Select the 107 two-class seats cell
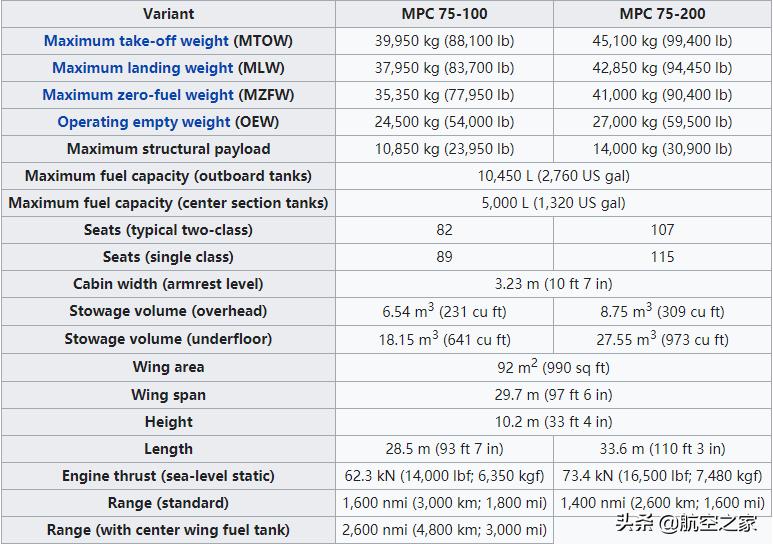Viewport: 773px width, 548px height. pyautogui.click(x=662, y=230)
